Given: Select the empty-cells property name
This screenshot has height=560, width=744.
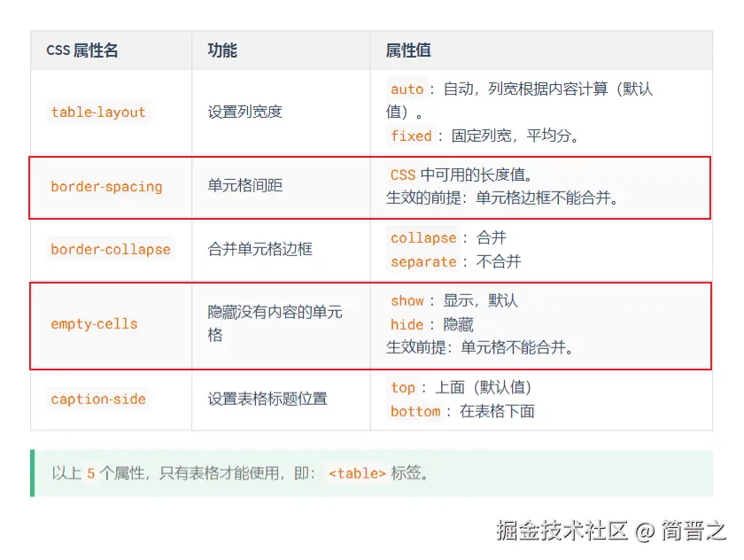Looking at the screenshot, I should pyautogui.click(x=93, y=324).
